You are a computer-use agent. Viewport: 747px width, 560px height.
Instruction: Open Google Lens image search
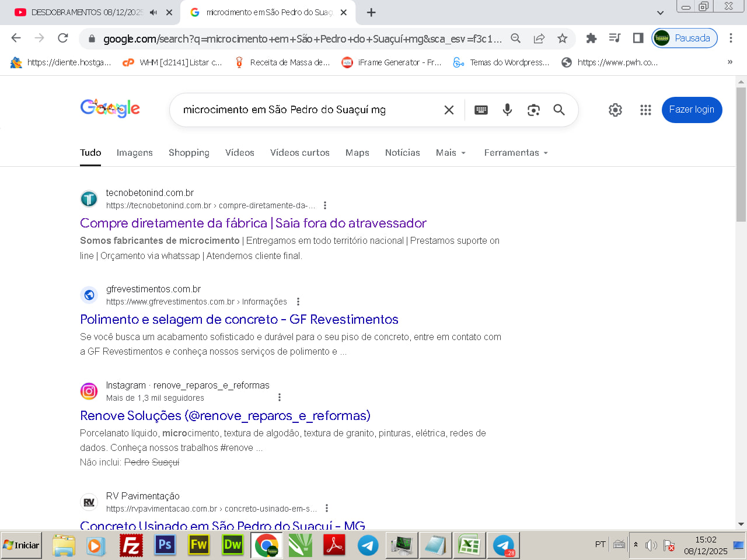point(533,110)
